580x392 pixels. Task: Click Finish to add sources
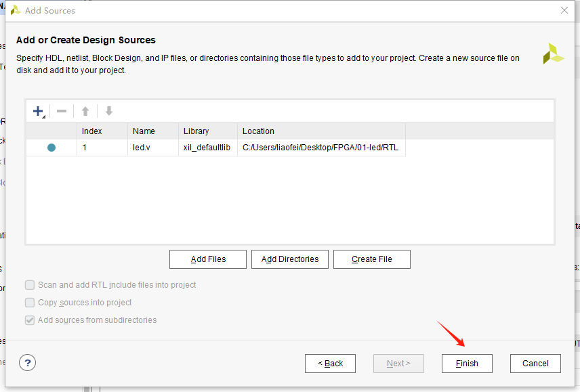(x=467, y=364)
